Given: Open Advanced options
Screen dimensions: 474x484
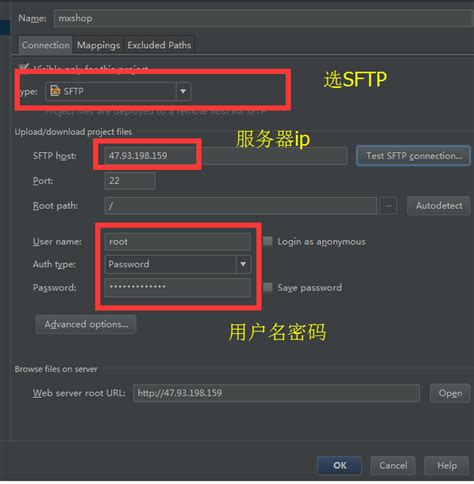Looking at the screenshot, I should click(86, 324).
